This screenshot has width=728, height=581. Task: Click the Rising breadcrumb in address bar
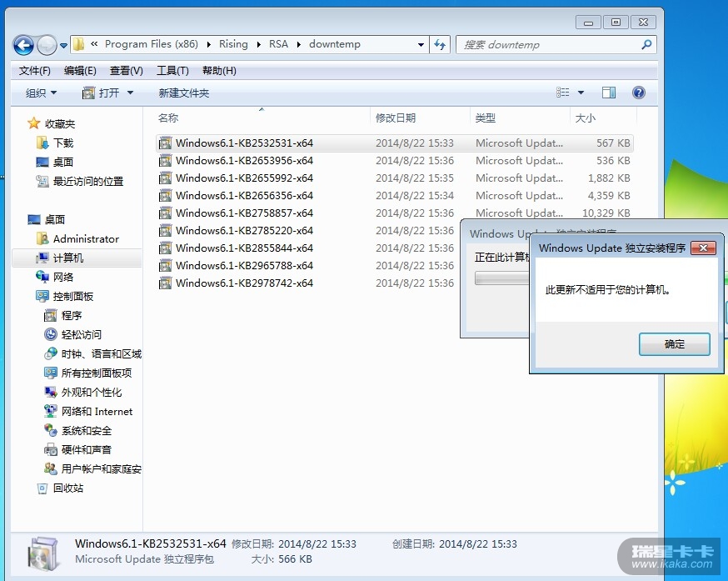point(233,44)
